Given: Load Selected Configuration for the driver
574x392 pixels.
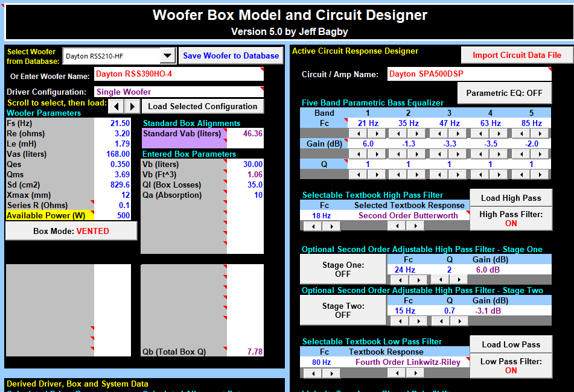Looking at the screenshot, I should click(202, 106).
